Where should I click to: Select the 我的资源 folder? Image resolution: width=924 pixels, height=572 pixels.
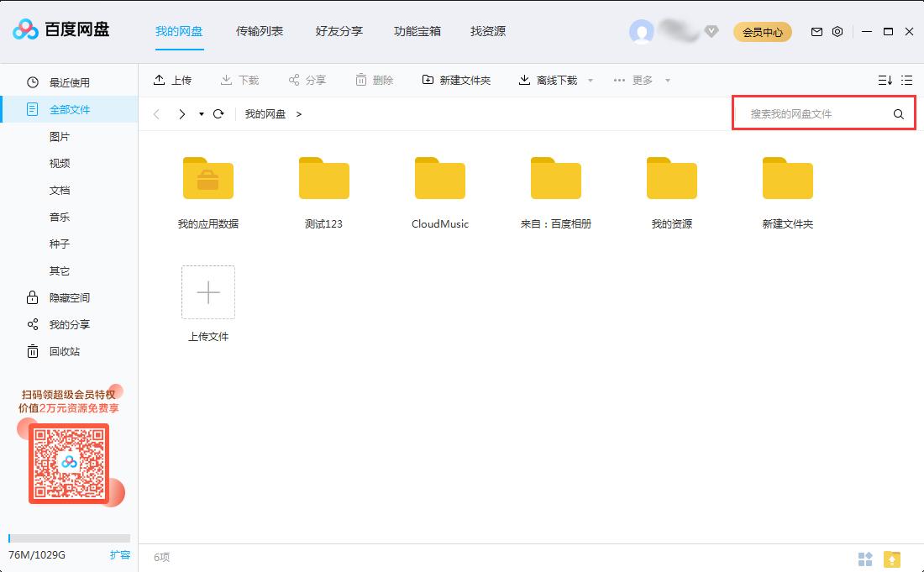coord(672,193)
